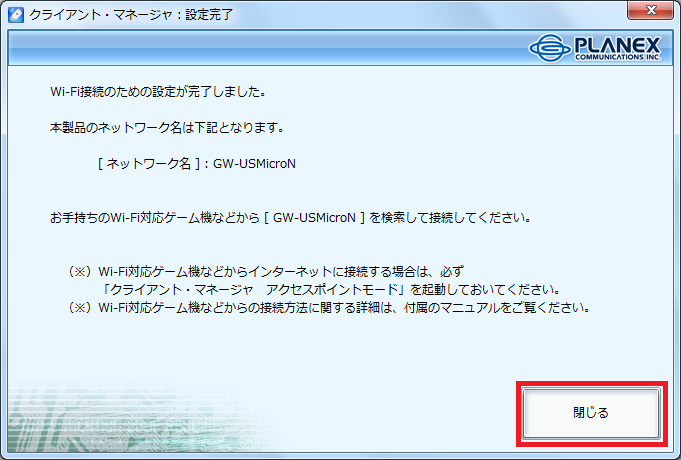Select the network name text 'GW-USMicroN' after ネットワーク名

pyautogui.click(x=254, y=164)
